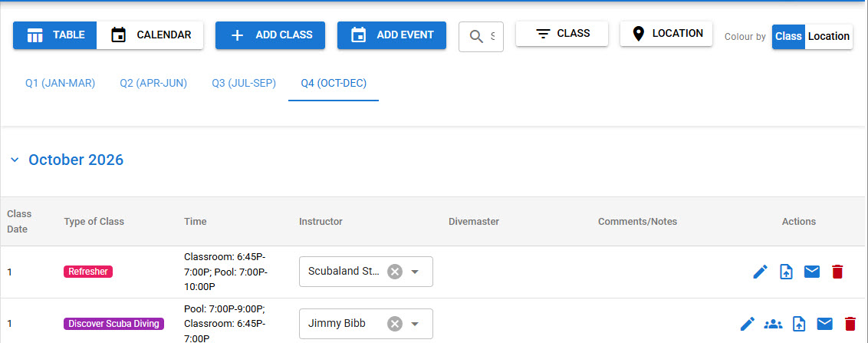868x343 pixels.
Task: Focus the search input field
Action: pos(481,37)
